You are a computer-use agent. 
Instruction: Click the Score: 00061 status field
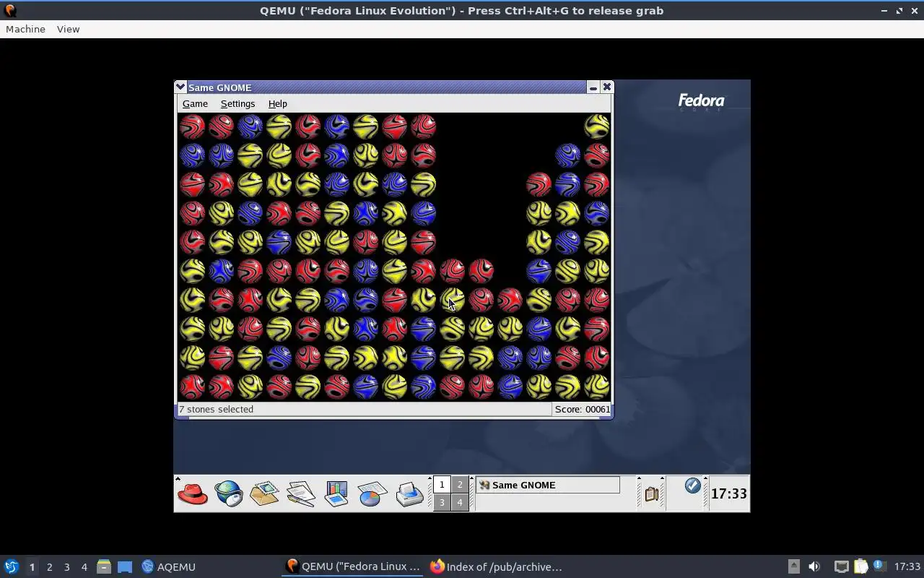point(582,409)
